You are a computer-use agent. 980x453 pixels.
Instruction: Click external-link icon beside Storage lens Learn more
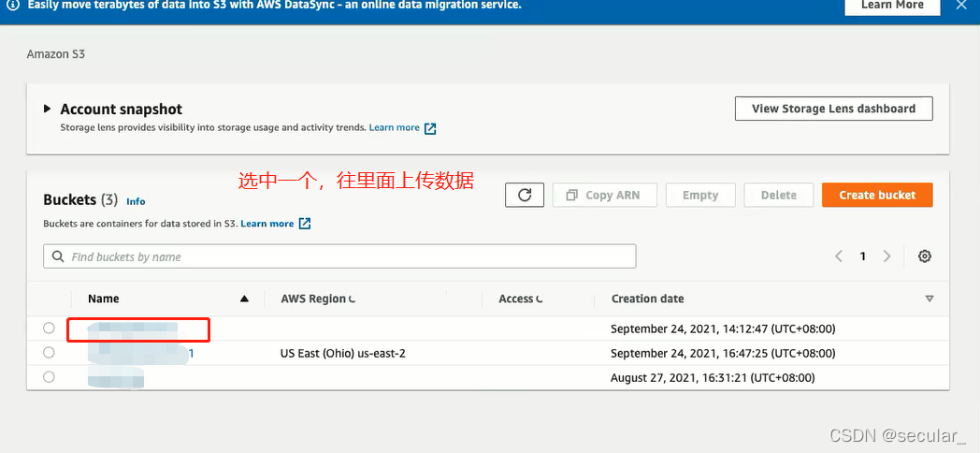coord(430,128)
